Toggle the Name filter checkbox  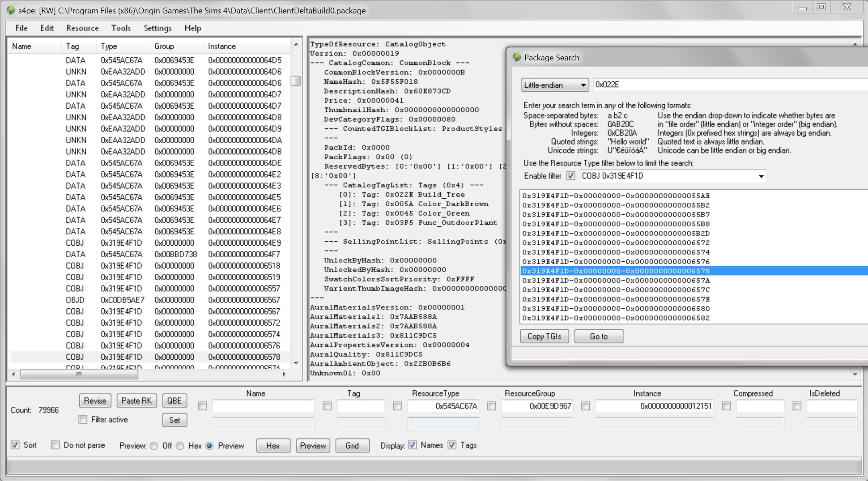coord(202,406)
